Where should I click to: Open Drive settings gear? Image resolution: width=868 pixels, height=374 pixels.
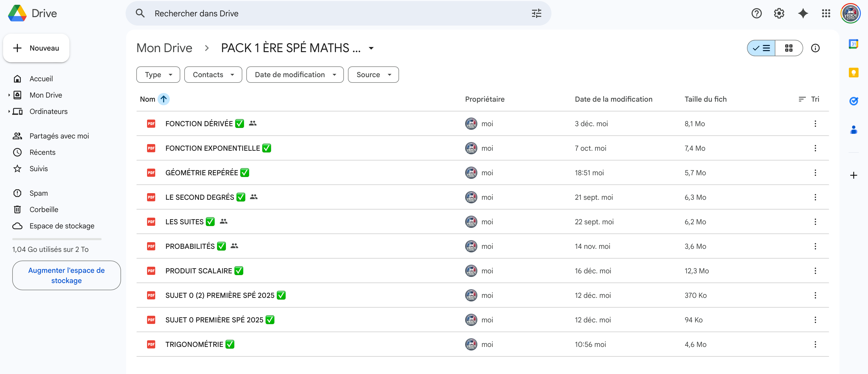(x=779, y=14)
